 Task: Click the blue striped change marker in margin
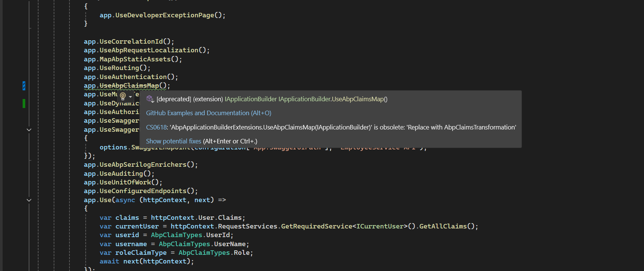tap(24, 86)
